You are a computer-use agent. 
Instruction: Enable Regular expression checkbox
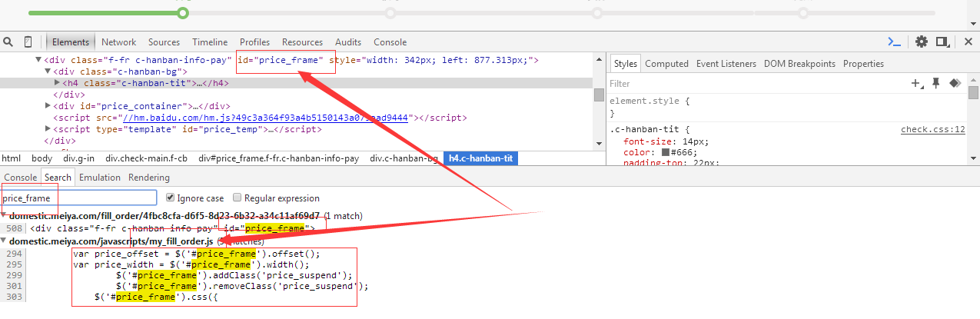[238, 198]
